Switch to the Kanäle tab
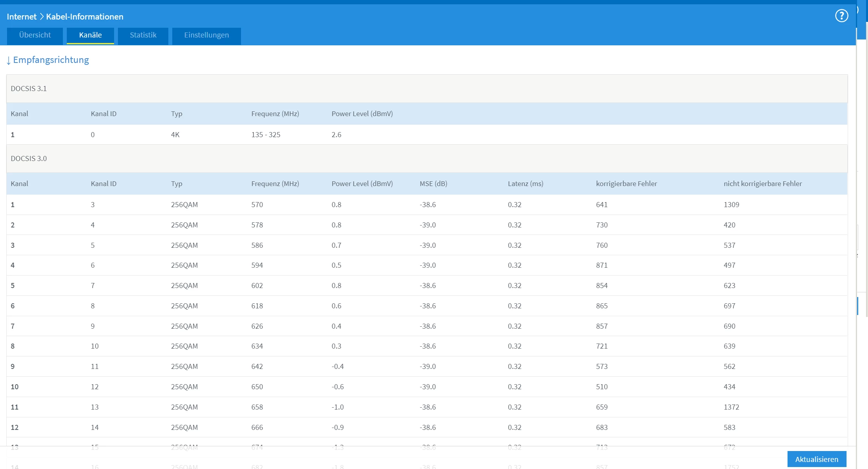868x469 pixels. (x=90, y=35)
